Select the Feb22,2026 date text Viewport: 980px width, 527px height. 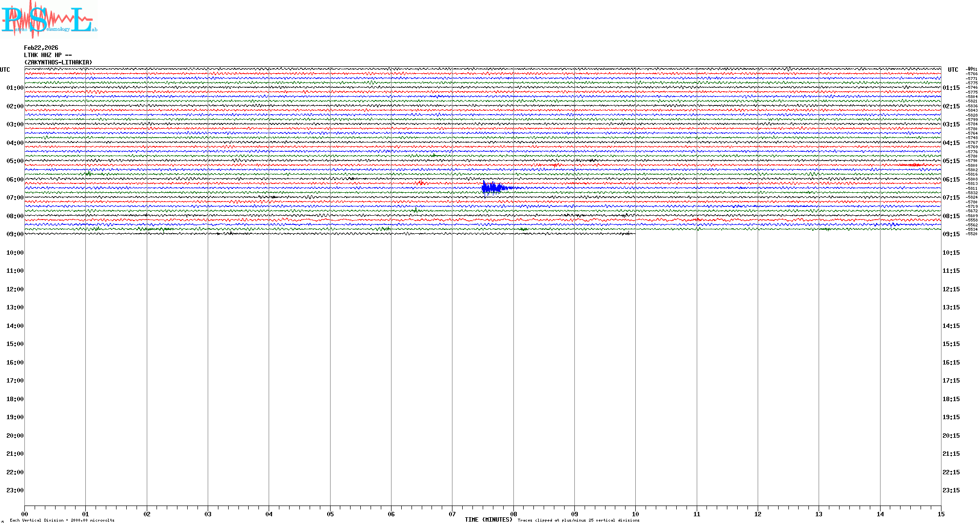41,48
